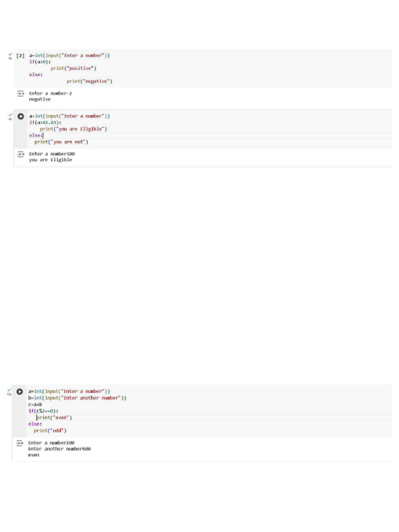Screen dimensions: 399x532
Task: Open output actions for the 'negative' output
Action: 21,94
